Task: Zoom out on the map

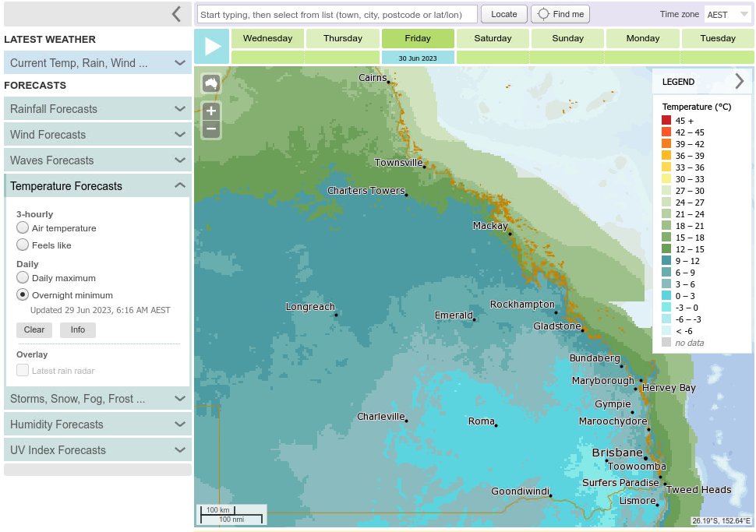Action: [x=210, y=129]
